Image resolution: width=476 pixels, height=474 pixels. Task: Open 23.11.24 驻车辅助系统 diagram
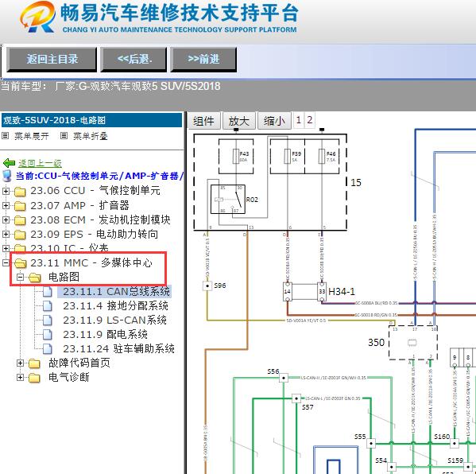click(x=118, y=349)
